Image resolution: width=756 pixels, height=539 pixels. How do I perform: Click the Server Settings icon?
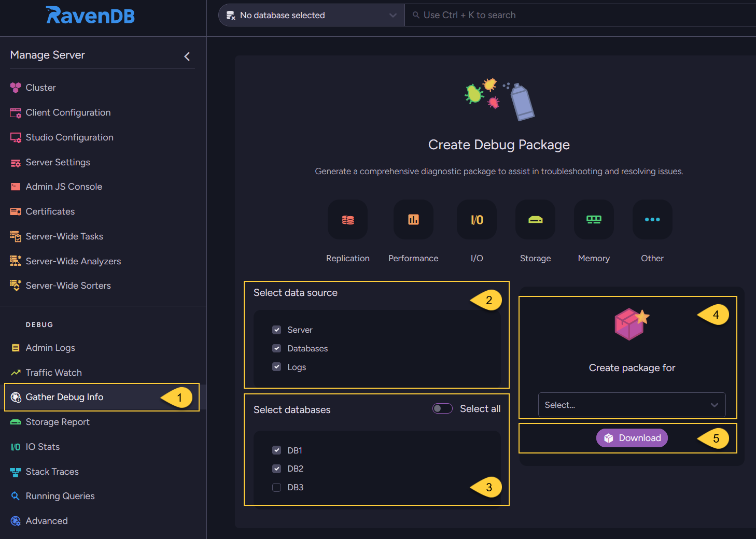tap(16, 162)
